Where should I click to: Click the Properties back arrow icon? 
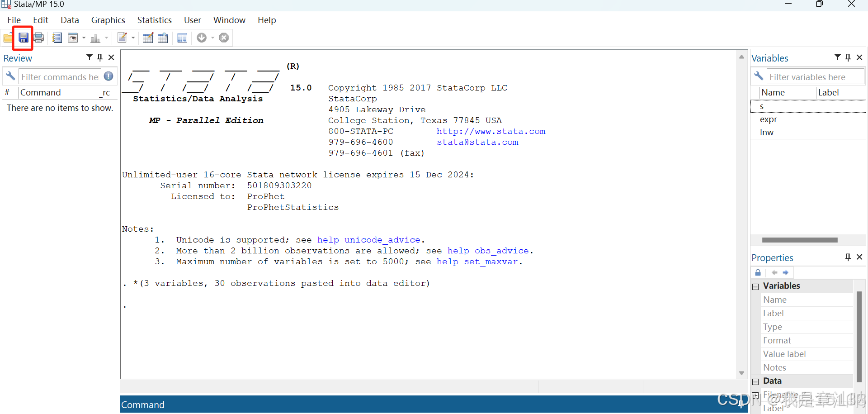coord(774,272)
